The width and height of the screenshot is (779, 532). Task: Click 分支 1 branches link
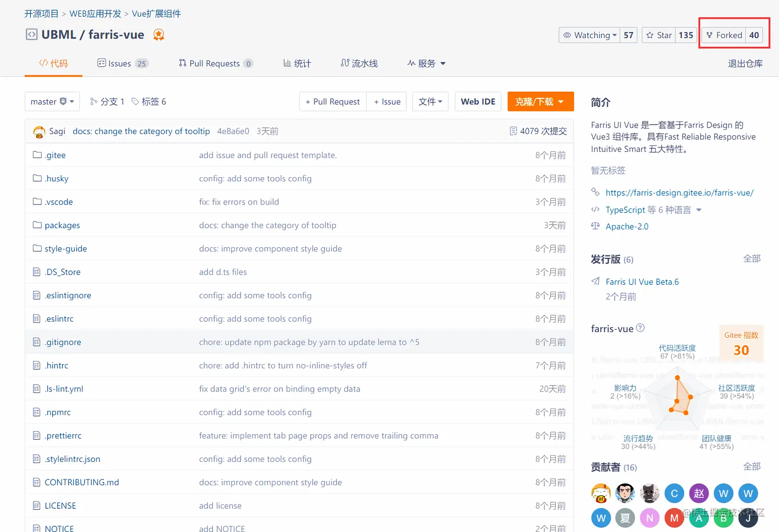tap(107, 101)
